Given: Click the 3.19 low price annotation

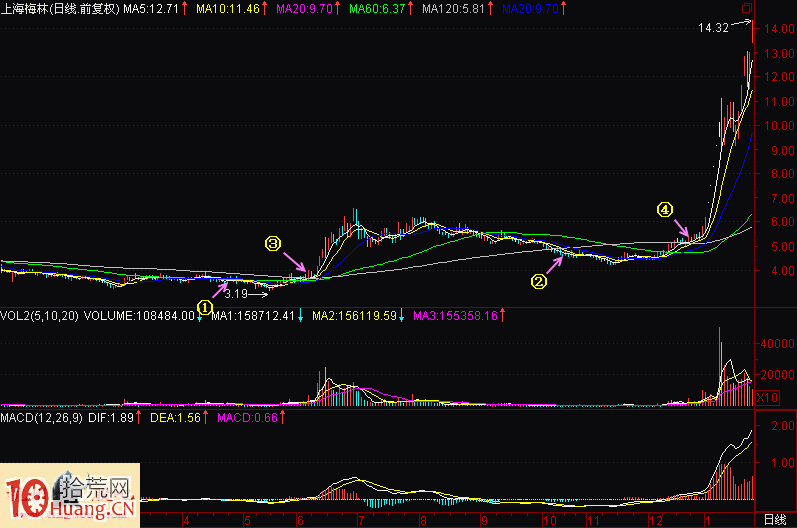Looking at the screenshot, I should [x=236, y=294].
